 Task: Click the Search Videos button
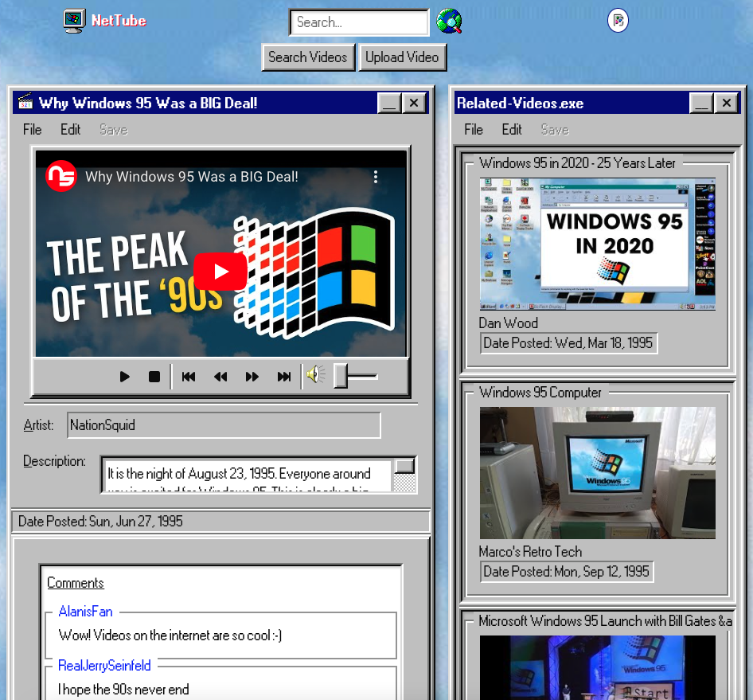click(308, 57)
